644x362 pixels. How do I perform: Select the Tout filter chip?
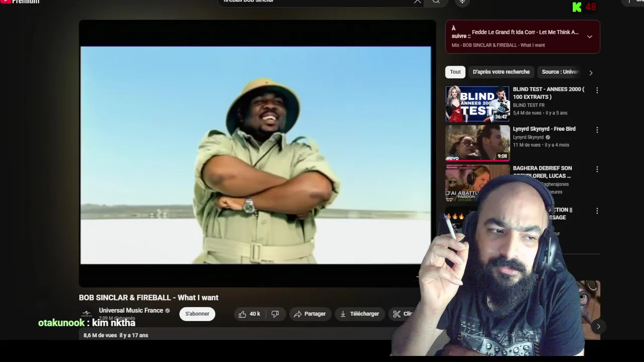pyautogui.click(x=455, y=72)
